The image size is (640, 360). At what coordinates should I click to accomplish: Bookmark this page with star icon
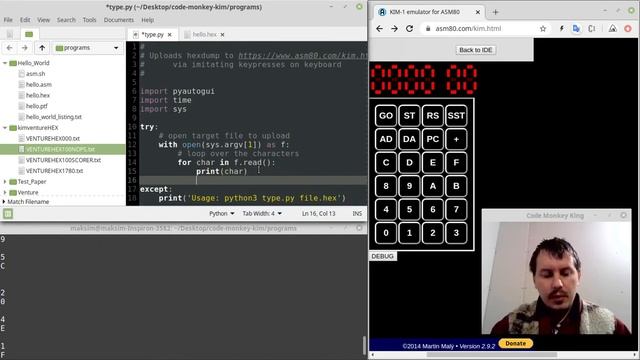tap(543, 29)
